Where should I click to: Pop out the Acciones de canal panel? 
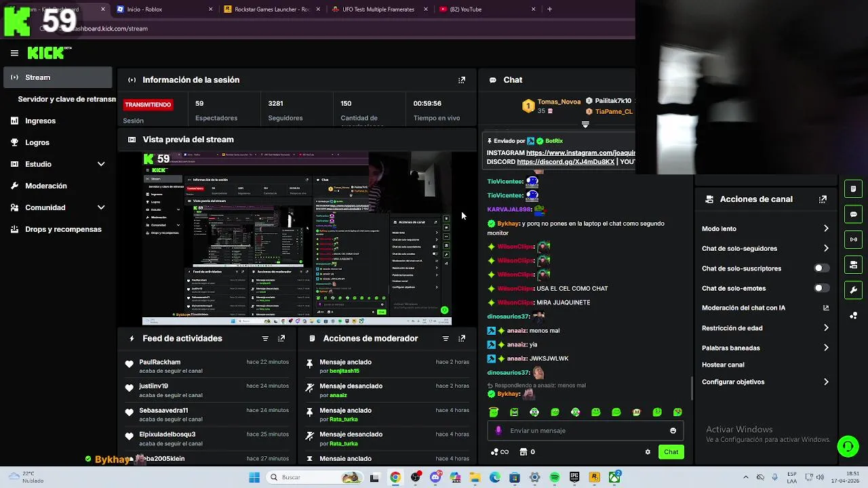(x=823, y=199)
